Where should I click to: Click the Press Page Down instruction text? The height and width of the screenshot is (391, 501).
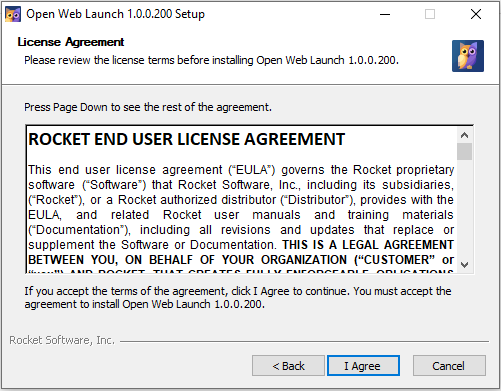[148, 107]
